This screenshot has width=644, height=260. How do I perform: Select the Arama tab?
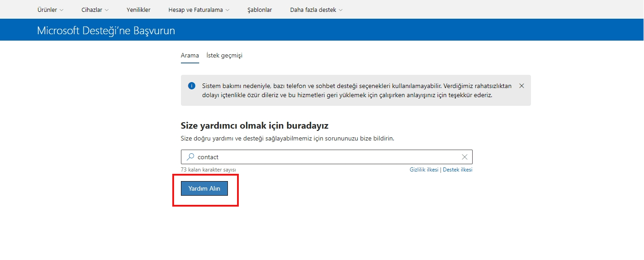tap(190, 56)
